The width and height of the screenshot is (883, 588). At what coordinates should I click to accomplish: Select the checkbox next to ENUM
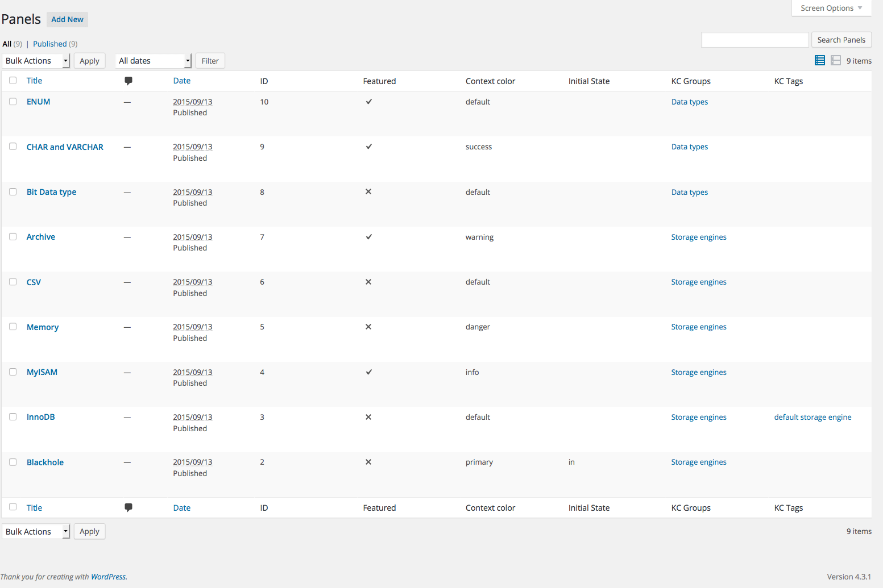13,101
